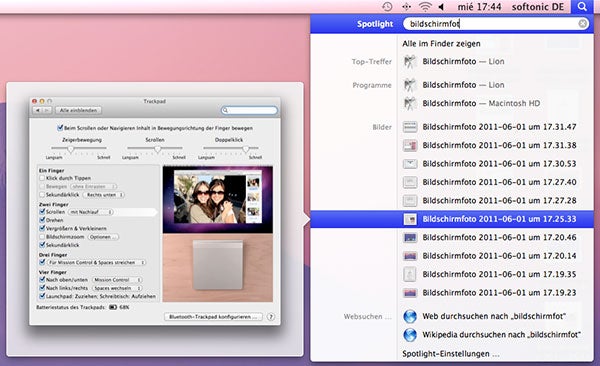
Task: Click the mié 17:44 clock menu
Action: tap(479, 7)
